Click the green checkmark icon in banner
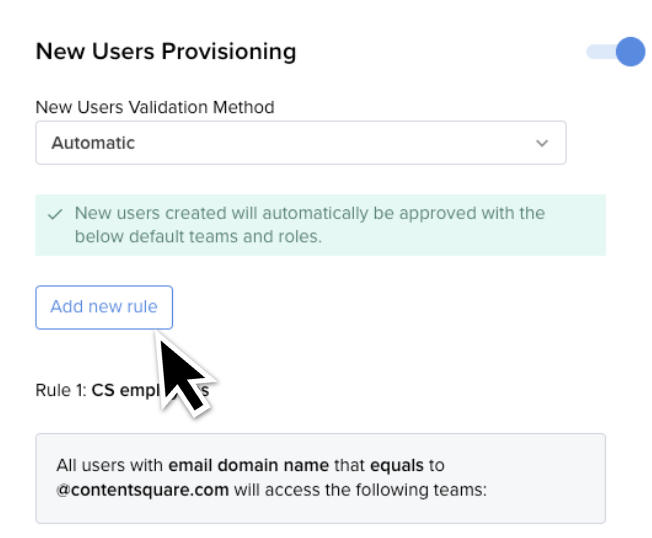This screenshot has height=538, width=652. pos(55,214)
